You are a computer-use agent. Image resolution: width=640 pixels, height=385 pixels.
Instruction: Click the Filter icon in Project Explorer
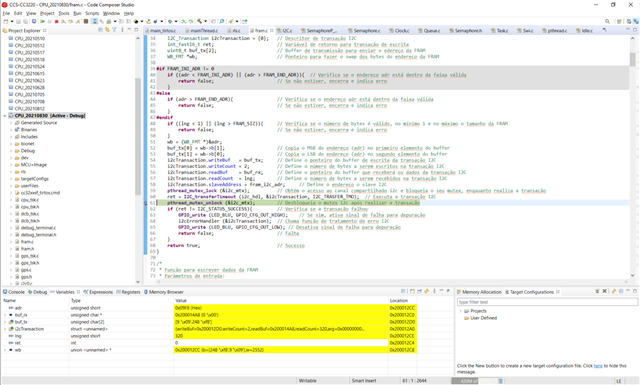click(x=114, y=30)
